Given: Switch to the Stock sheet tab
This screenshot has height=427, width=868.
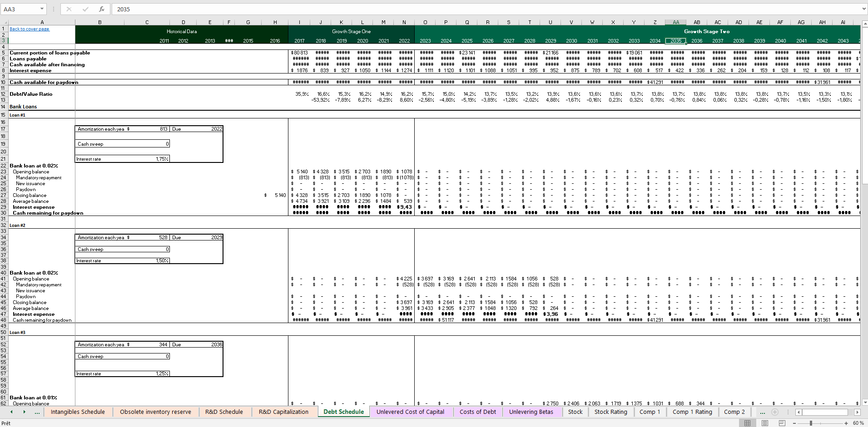Looking at the screenshot, I should pyautogui.click(x=575, y=412).
